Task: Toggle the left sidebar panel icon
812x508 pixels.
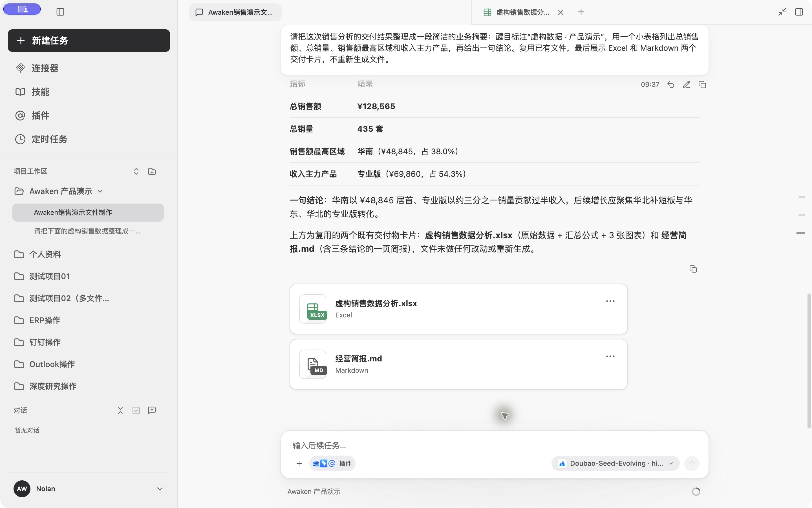Action: point(60,12)
